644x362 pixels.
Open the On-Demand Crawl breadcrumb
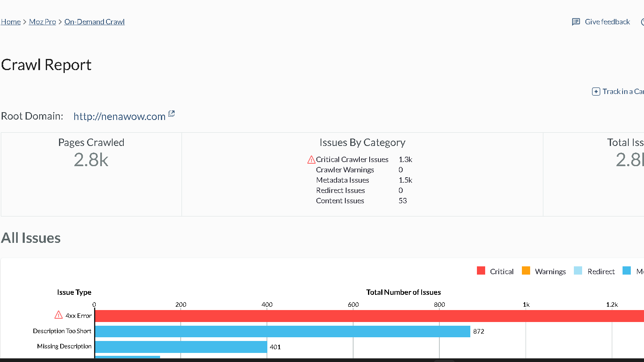(x=94, y=21)
